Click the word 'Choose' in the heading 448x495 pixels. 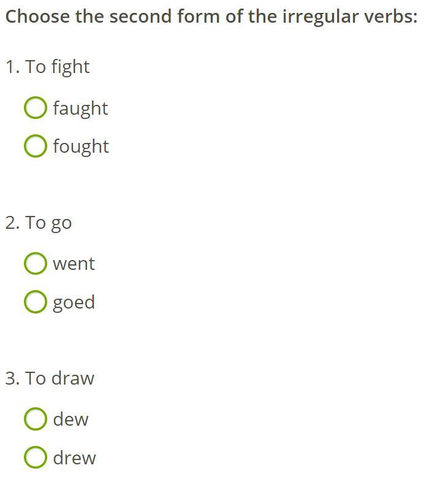(x=37, y=16)
